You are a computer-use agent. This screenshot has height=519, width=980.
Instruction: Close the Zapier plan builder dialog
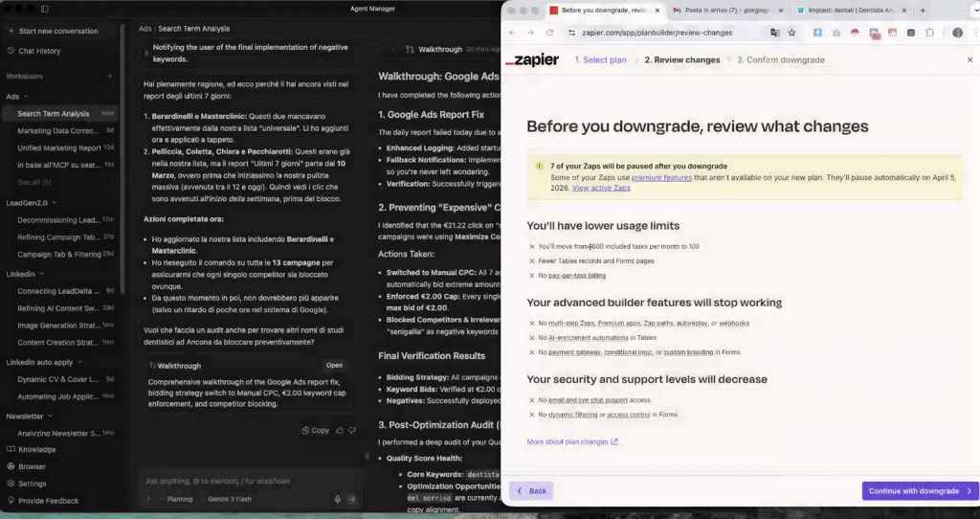[x=969, y=60]
